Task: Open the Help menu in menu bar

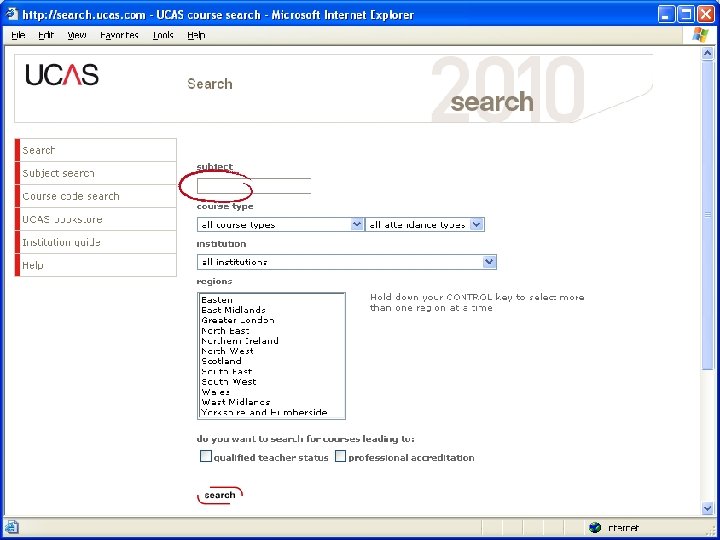Action: coord(196,35)
